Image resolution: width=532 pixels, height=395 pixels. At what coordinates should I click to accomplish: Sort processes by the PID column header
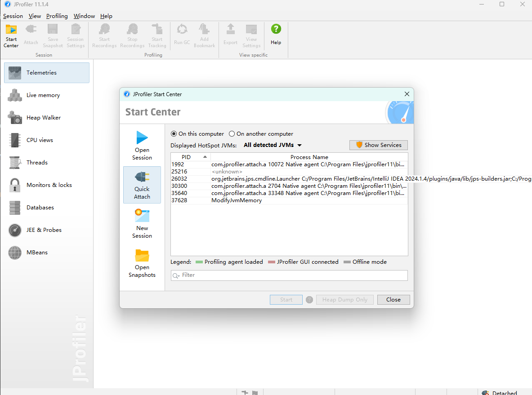[190, 157]
